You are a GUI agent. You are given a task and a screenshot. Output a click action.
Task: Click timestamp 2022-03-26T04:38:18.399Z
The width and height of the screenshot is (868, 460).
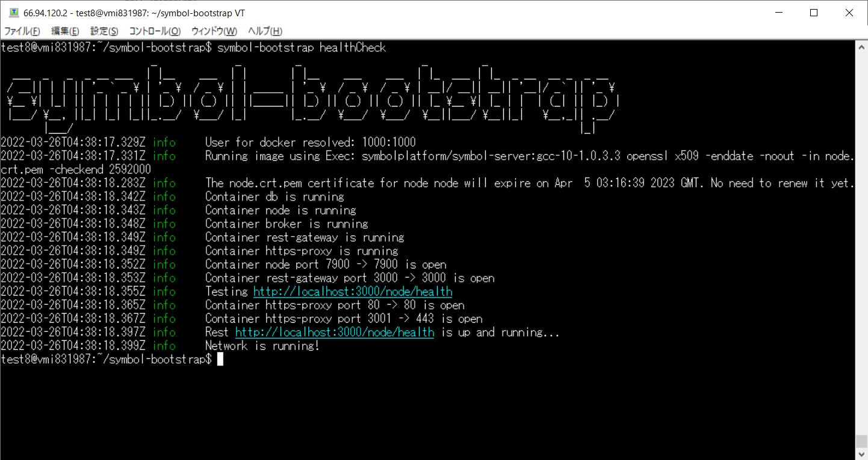pyautogui.click(x=73, y=346)
